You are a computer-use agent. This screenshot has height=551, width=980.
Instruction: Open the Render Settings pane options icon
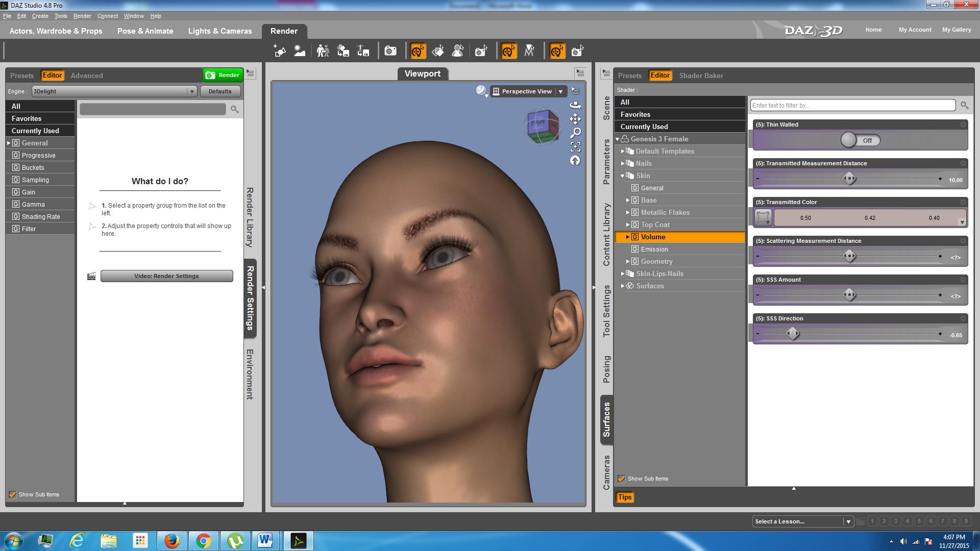[251, 73]
